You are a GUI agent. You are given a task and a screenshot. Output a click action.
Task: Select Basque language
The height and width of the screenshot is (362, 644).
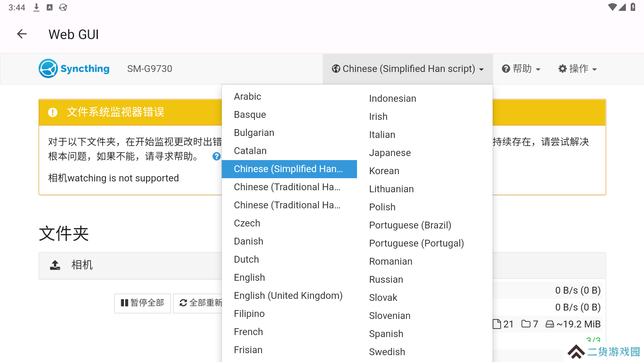(289, 115)
